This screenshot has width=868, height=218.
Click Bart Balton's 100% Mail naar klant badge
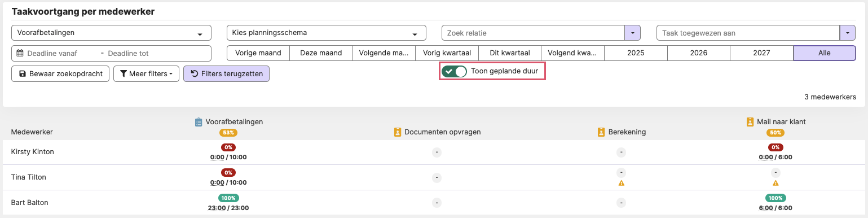pyautogui.click(x=776, y=198)
